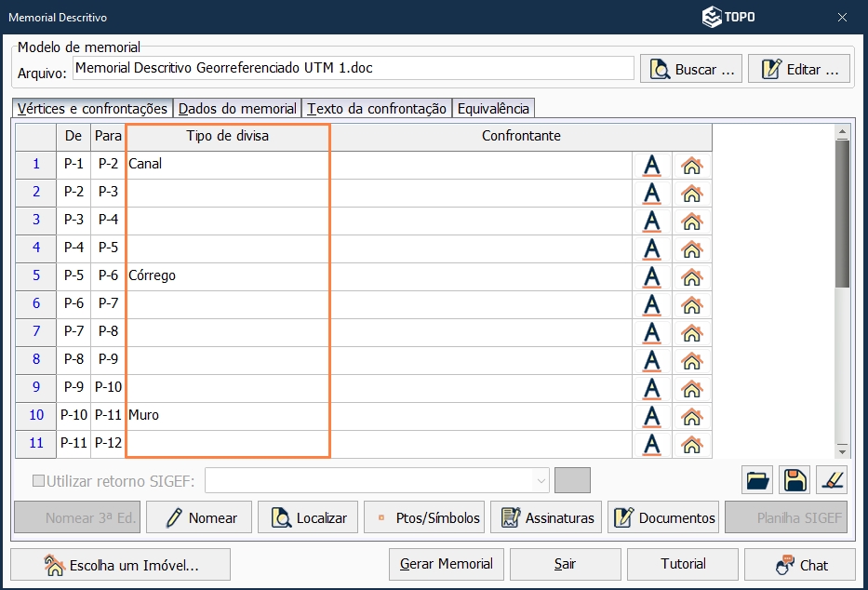Select the house confrontante icon for row P-5 P-6
Image resolution: width=868 pixels, height=590 pixels.
tap(691, 275)
